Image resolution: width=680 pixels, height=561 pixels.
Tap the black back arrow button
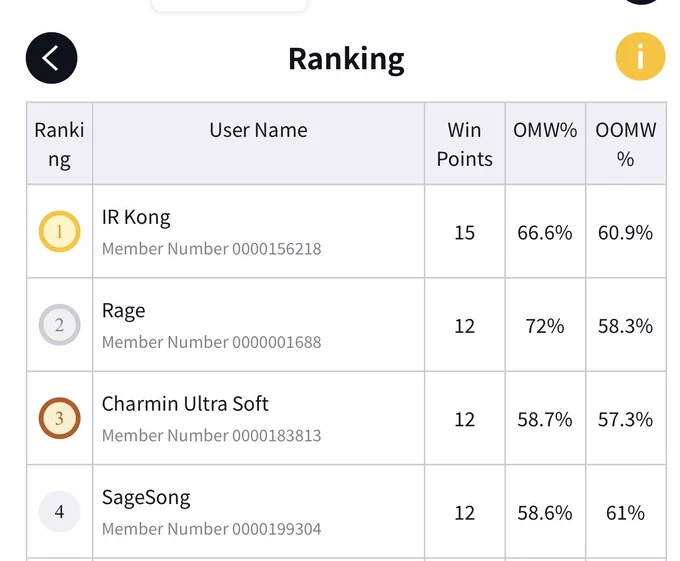click(x=52, y=58)
